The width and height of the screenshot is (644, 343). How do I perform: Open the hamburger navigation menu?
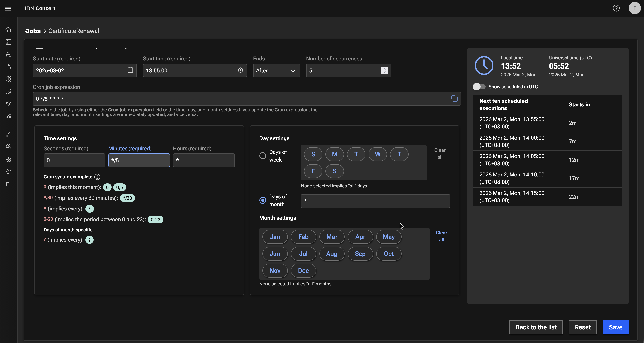coord(8,8)
